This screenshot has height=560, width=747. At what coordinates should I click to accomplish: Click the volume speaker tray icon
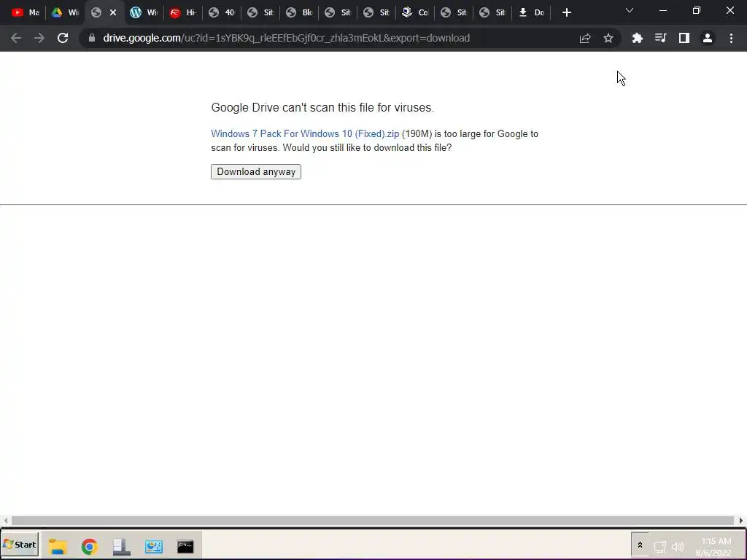(677, 547)
